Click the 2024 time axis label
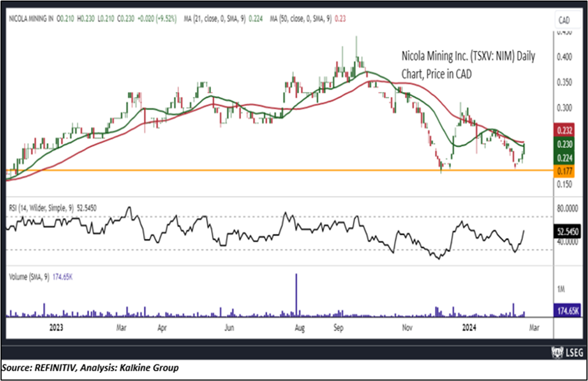Viewport: 588px width, 381px height. [x=469, y=328]
